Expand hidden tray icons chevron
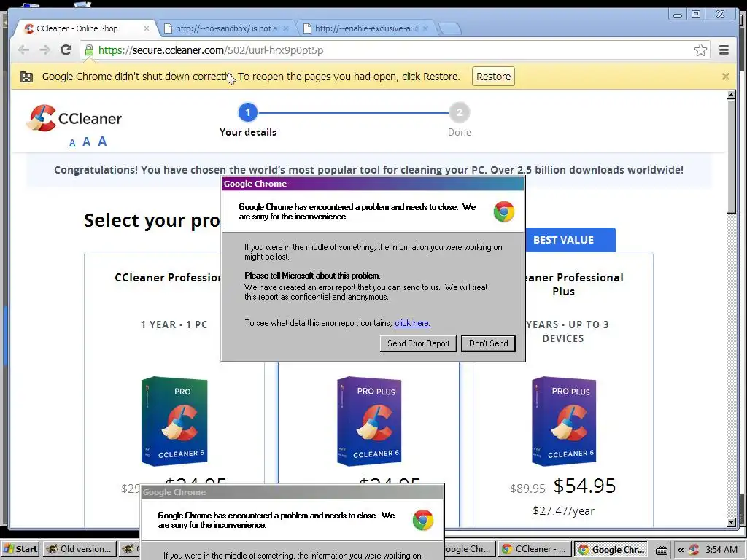The height and width of the screenshot is (560, 747). coord(681,550)
